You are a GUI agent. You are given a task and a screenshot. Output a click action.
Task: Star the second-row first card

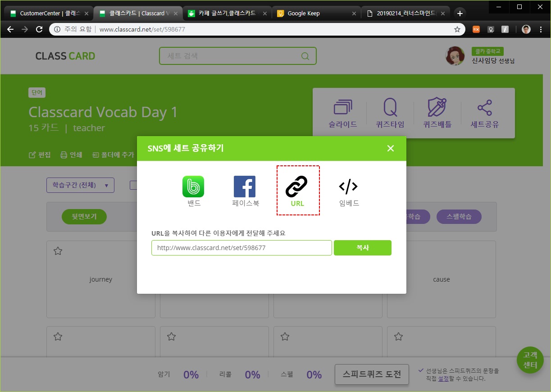(58, 336)
